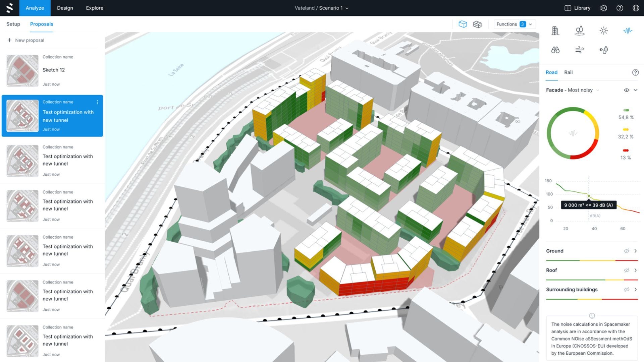The image size is (644, 362).
Task: Open the help question mark icon in top bar
Action: coord(620,8)
